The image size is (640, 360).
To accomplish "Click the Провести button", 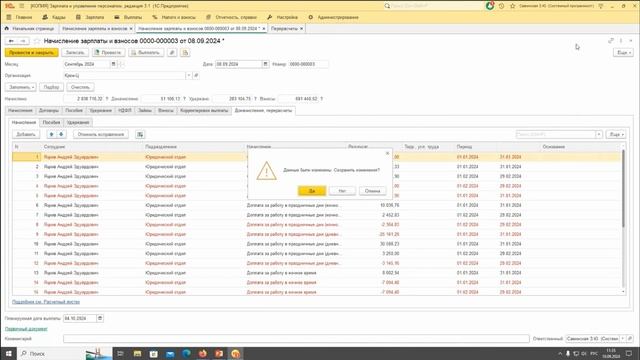I will (x=108, y=53).
